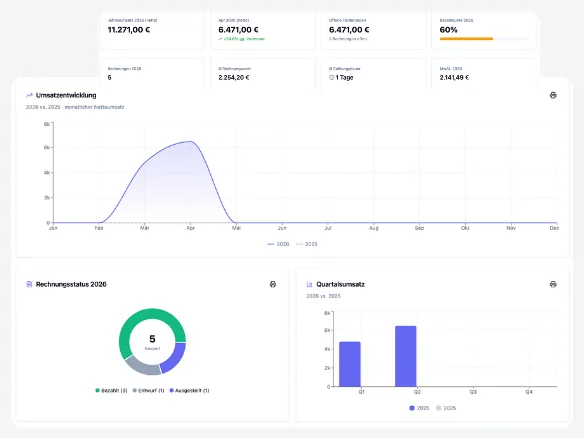Image resolution: width=584 pixels, height=438 pixels.
Task: Click the Mär label on the chart axis
Action: (x=145, y=228)
